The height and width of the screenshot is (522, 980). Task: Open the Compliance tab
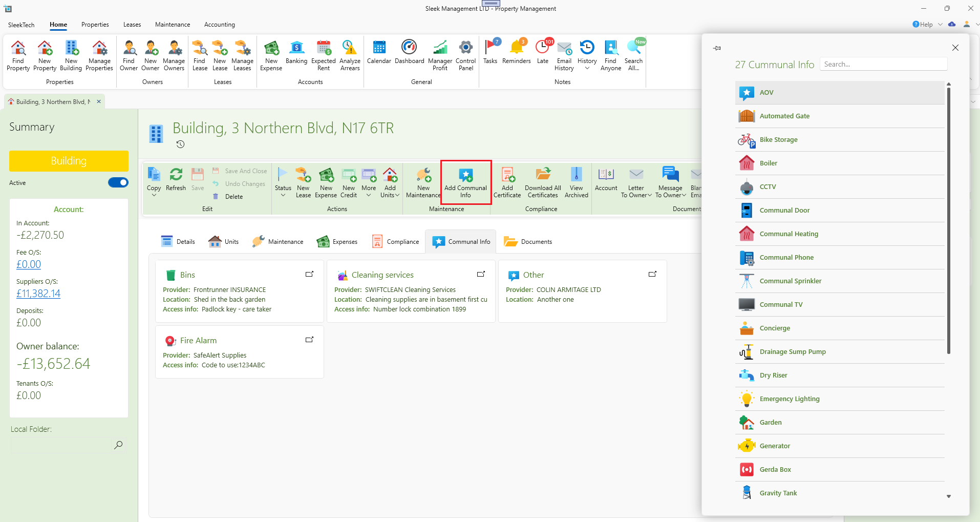(396, 242)
